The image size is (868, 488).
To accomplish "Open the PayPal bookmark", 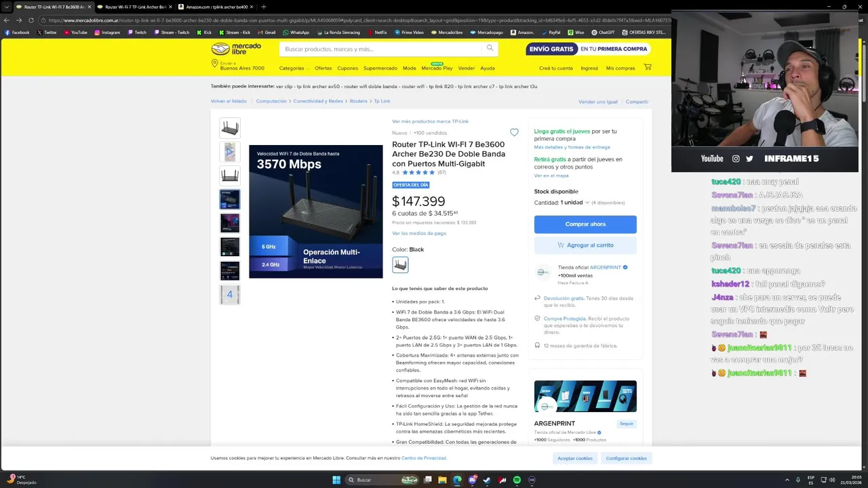I will click(x=551, y=32).
